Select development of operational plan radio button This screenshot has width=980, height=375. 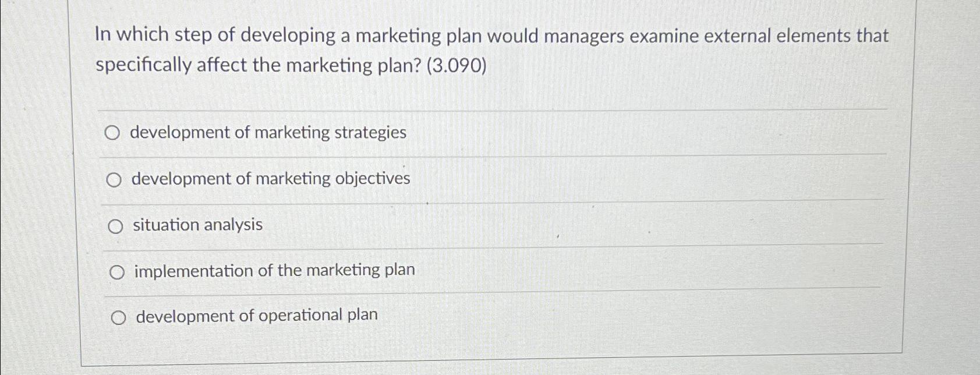coord(119,317)
